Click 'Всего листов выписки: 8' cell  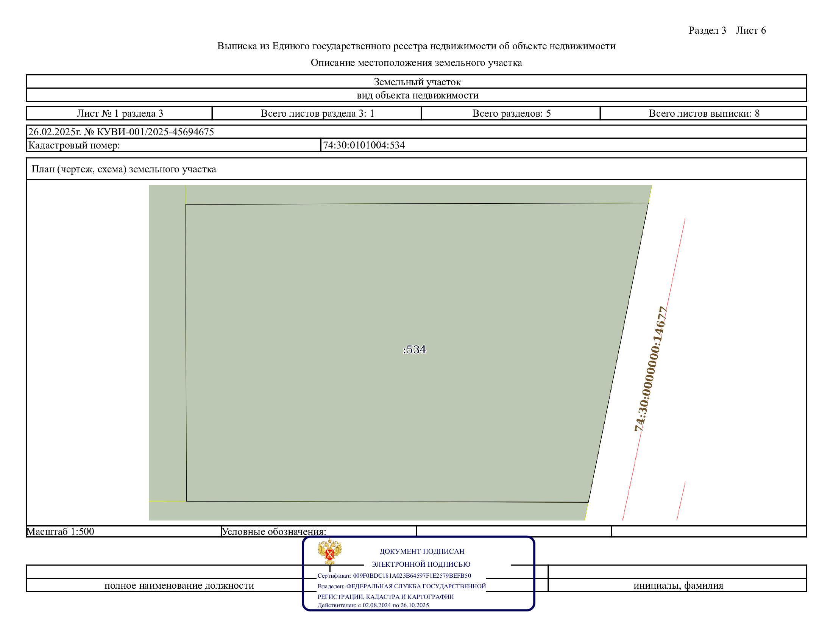(704, 113)
